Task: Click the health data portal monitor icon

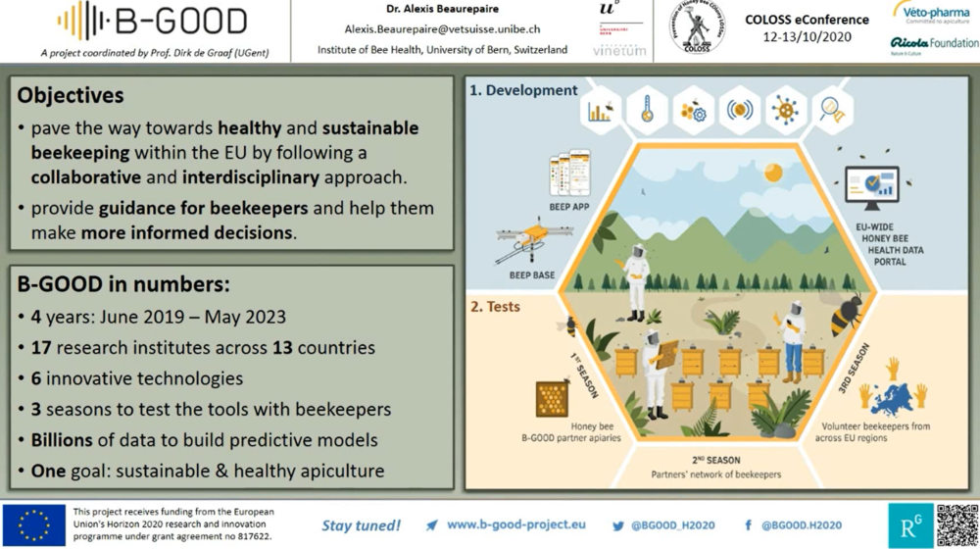Action: click(x=872, y=187)
